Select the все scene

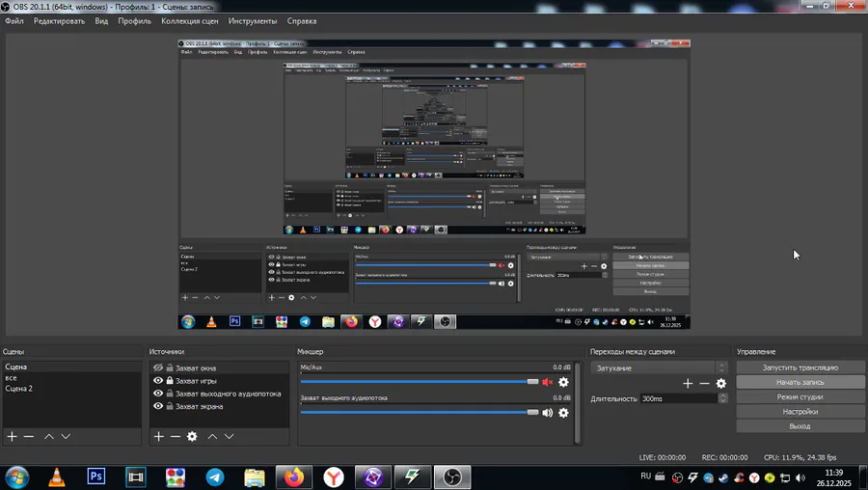(x=72, y=377)
